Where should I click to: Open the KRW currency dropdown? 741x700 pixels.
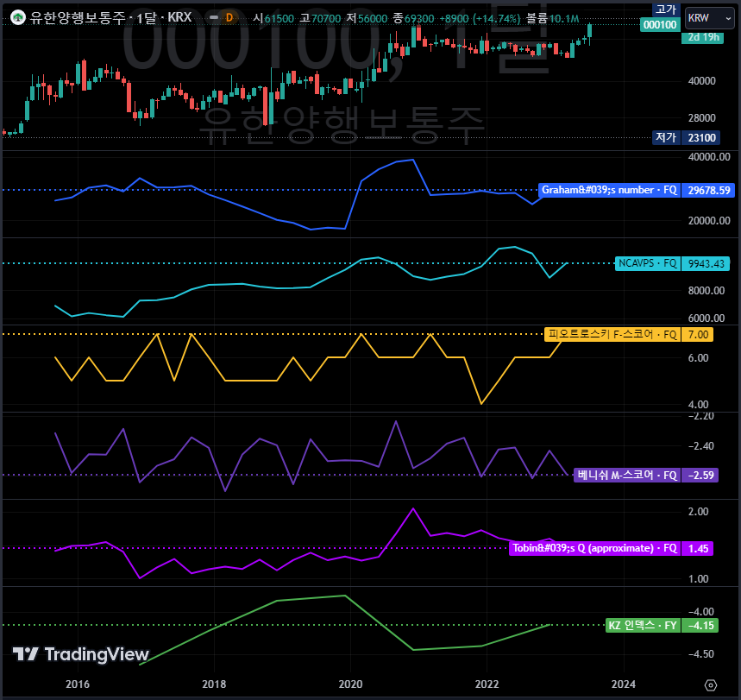pyautogui.click(x=710, y=18)
